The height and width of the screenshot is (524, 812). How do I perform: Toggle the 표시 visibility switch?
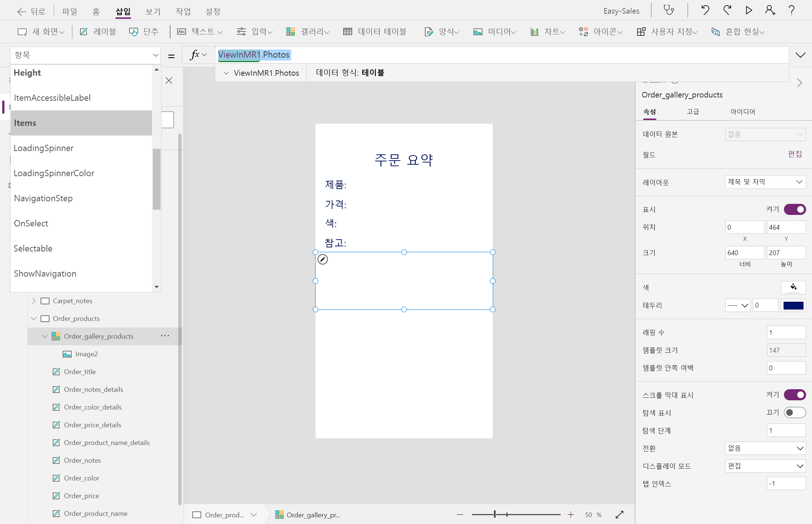pyautogui.click(x=795, y=209)
